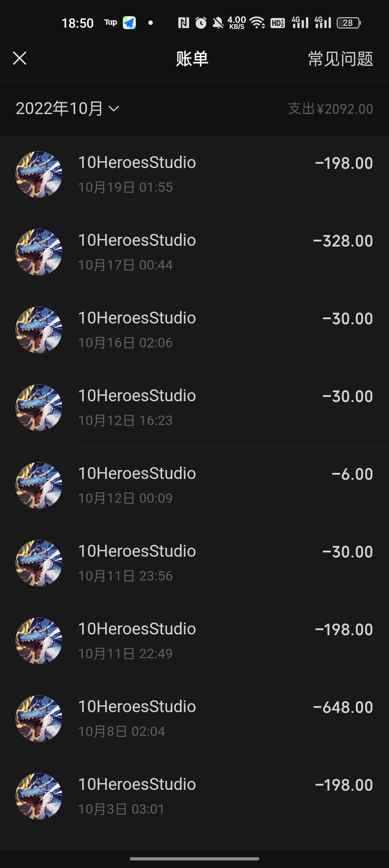Tap the muted bell status icon
This screenshot has width=389, height=868.
click(218, 23)
